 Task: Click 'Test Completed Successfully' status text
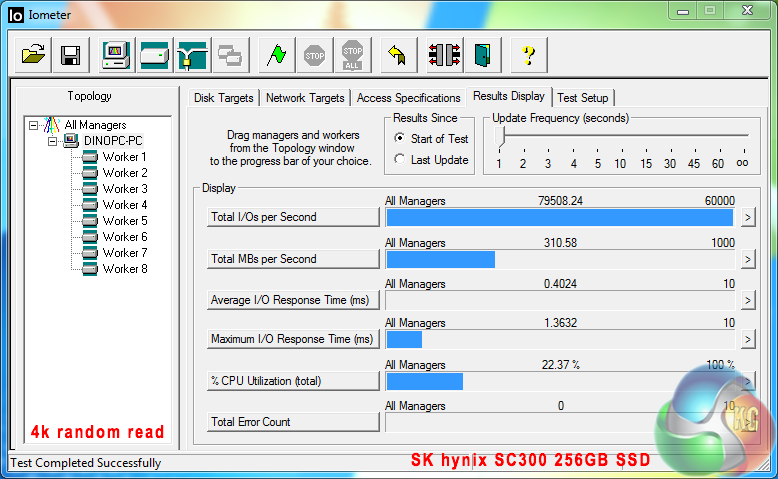click(x=86, y=463)
